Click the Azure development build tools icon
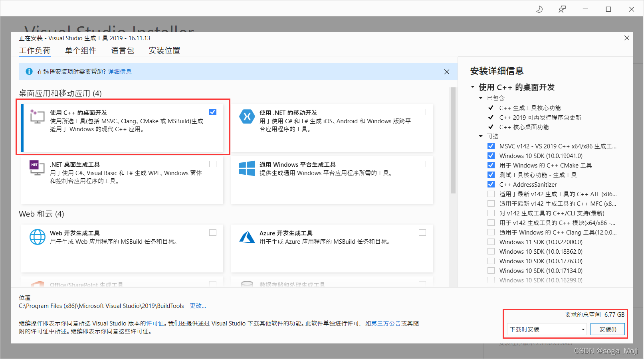The width and height of the screenshot is (644, 359). click(x=247, y=237)
